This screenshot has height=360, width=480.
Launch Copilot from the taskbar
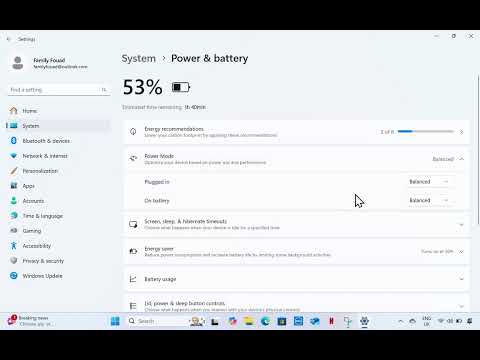(x=232, y=321)
